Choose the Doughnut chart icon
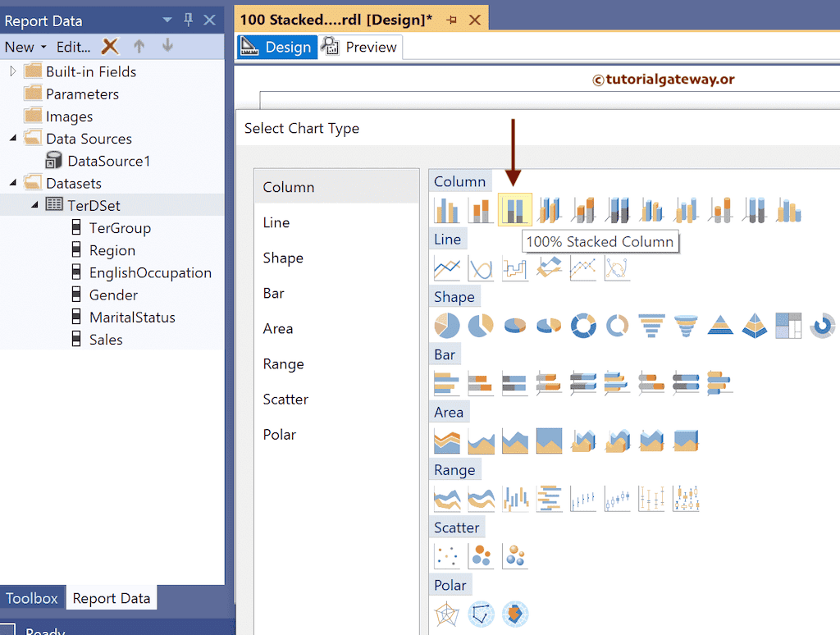This screenshot has height=635, width=840. [583, 325]
